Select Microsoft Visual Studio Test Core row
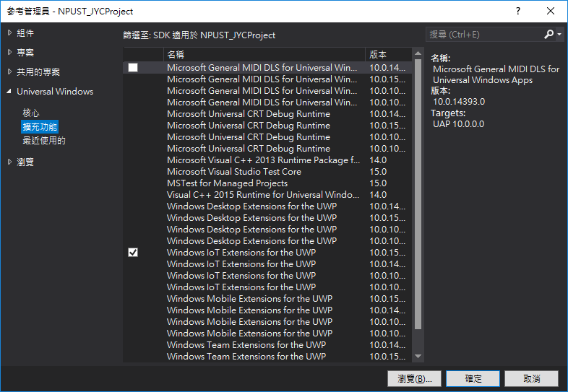568x392 pixels. tap(267, 172)
